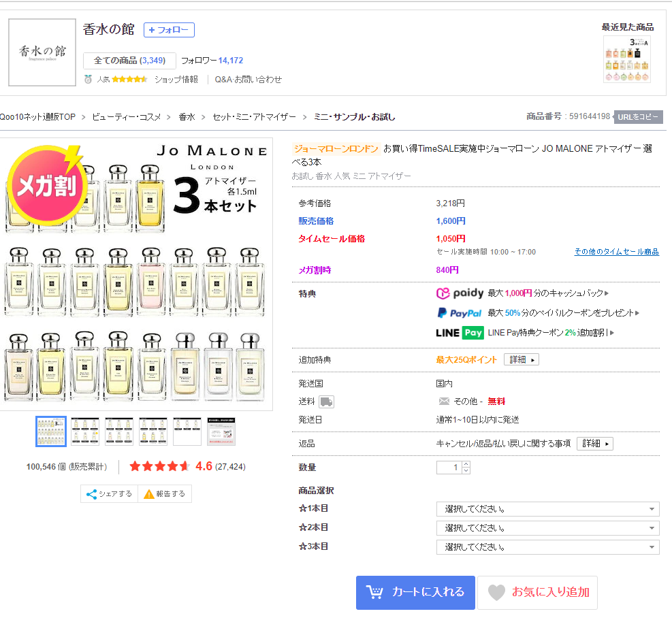Click the タイムセール価格 1,050円 value

[x=451, y=239]
